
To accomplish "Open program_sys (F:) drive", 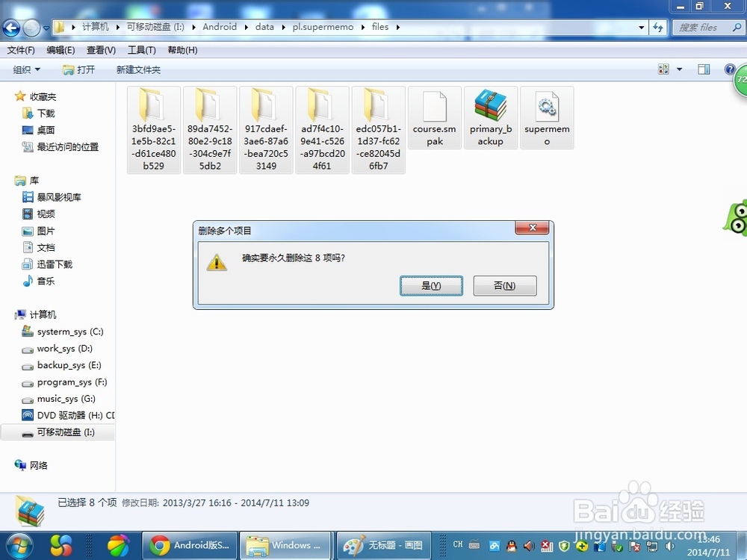I will 72,382.
